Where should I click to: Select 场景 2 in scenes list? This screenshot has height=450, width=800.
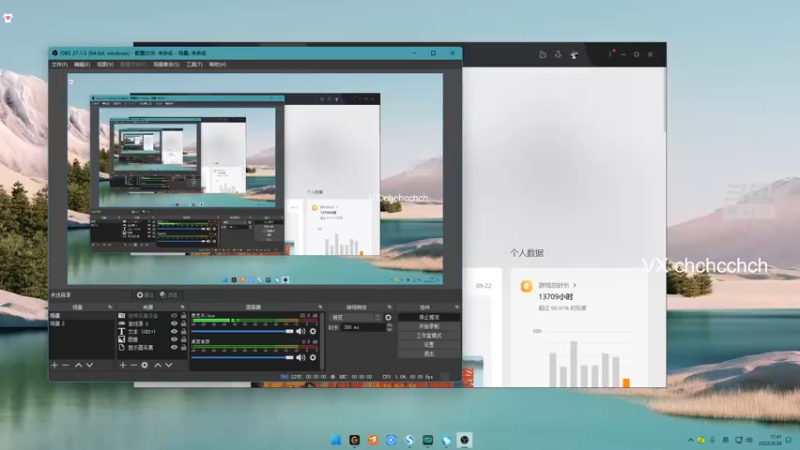point(82,324)
